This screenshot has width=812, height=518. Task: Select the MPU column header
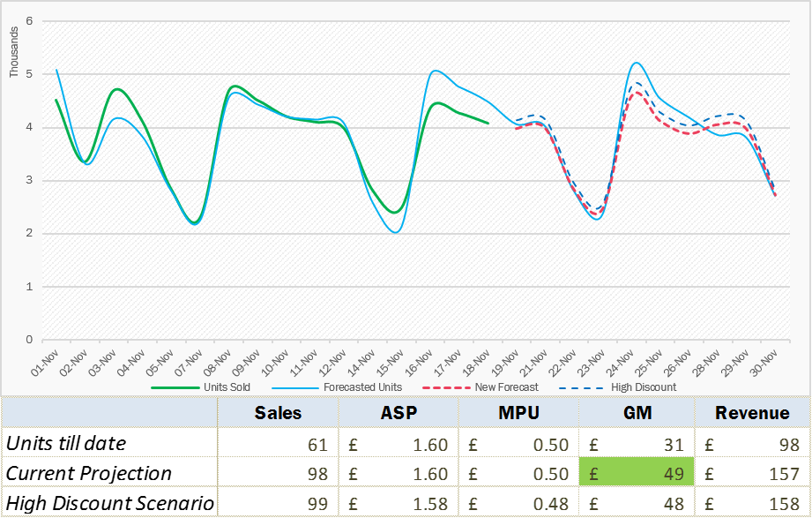(x=518, y=413)
